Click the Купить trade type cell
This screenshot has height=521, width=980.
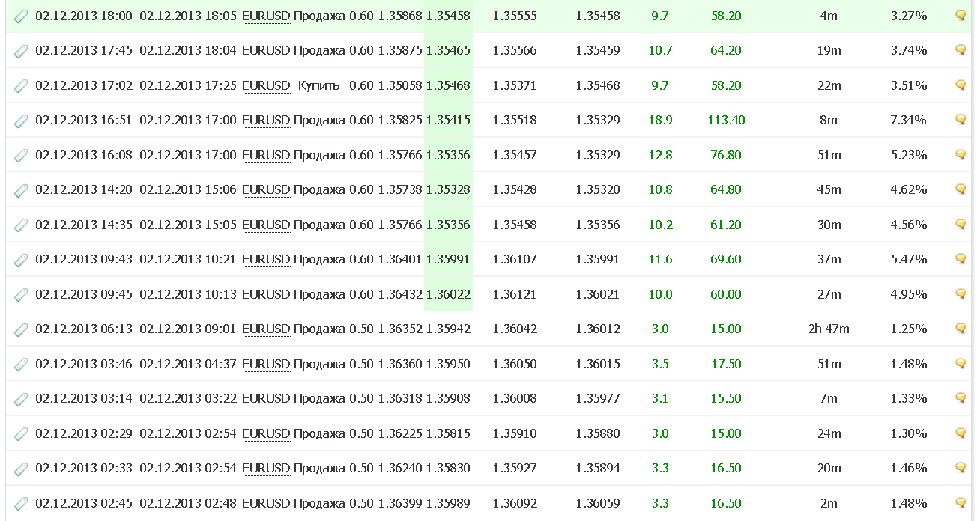[x=318, y=85]
